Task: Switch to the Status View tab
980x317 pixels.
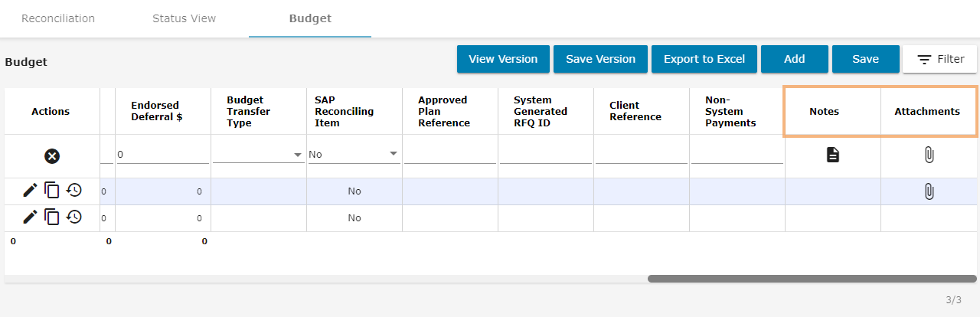Action: coord(184,18)
